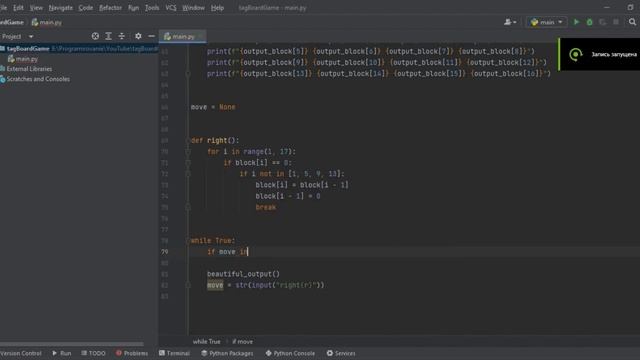Open the main run configuration dropdown
The height and width of the screenshot is (360, 640).
[x=547, y=22]
